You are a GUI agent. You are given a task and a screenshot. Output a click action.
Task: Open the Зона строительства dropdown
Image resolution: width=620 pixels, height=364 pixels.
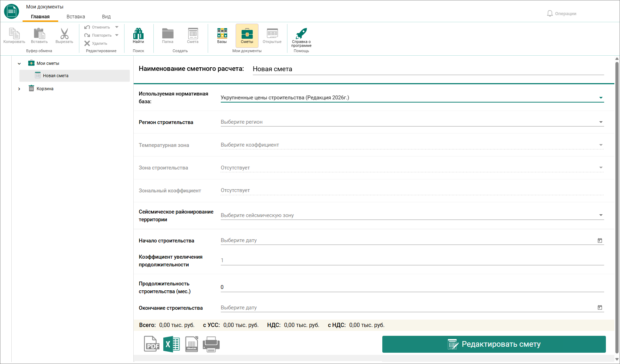click(601, 167)
